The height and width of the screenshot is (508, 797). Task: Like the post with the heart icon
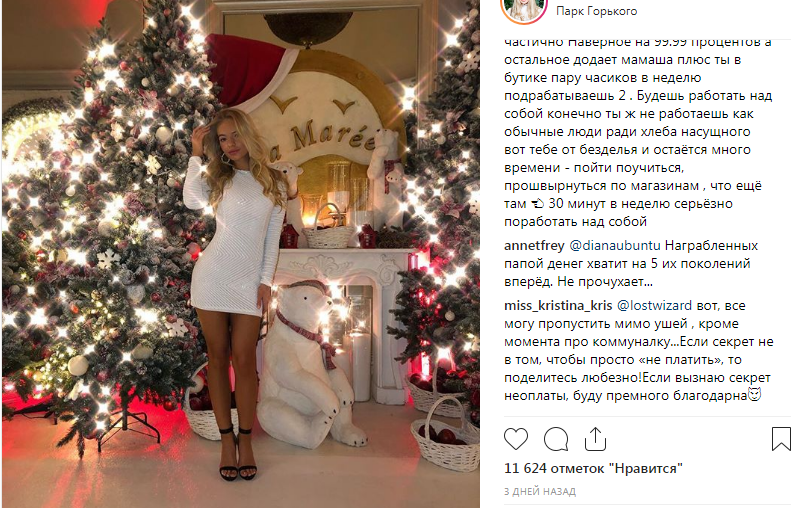coord(516,439)
